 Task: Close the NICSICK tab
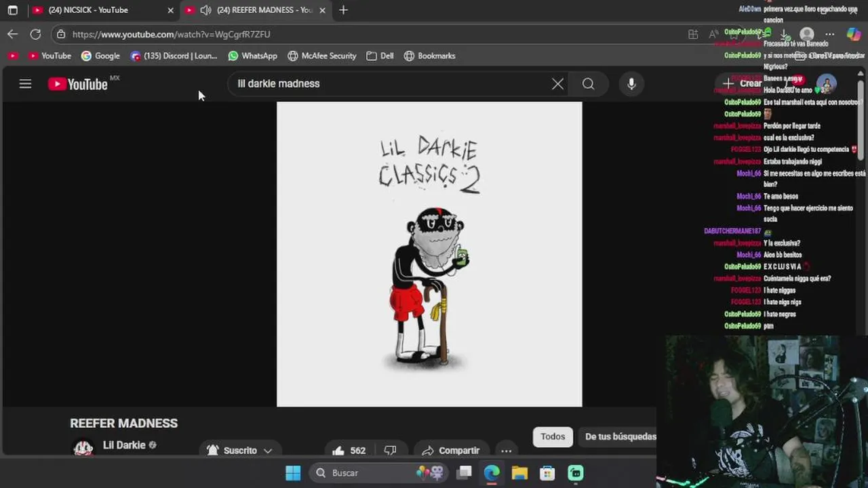coord(170,10)
